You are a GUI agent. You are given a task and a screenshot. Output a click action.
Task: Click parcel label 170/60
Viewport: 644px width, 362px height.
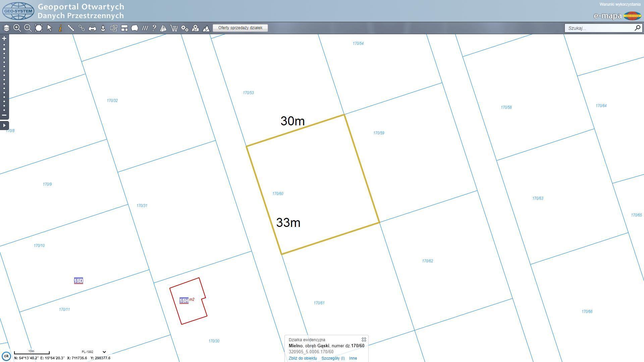(278, 194)
